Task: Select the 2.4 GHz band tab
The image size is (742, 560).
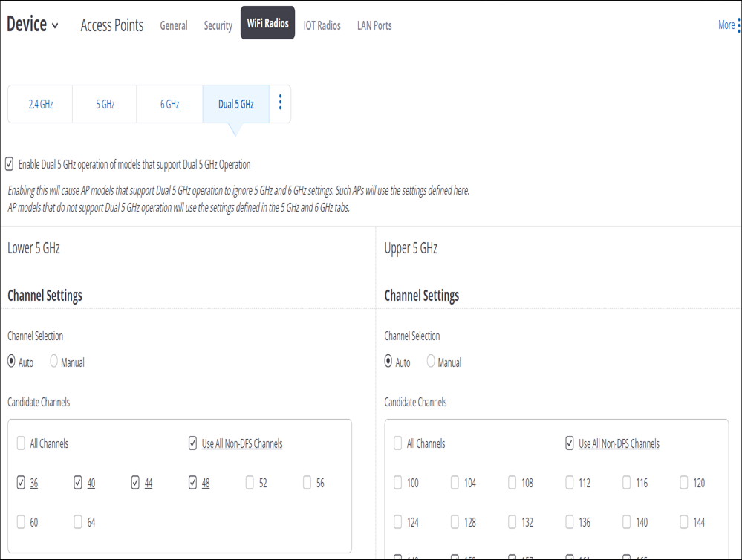Action: pos(41,104)
